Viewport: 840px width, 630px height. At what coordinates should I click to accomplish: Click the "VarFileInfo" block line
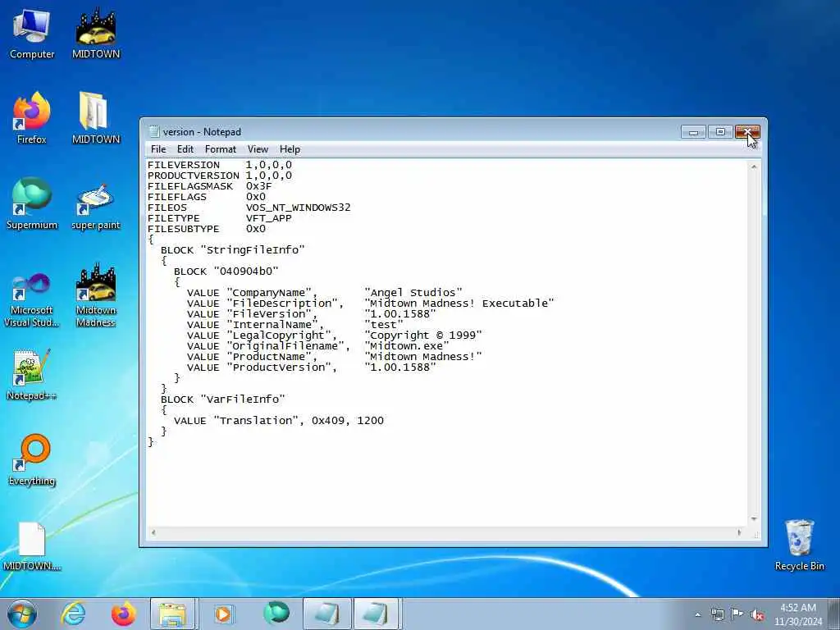coord(223,399)
